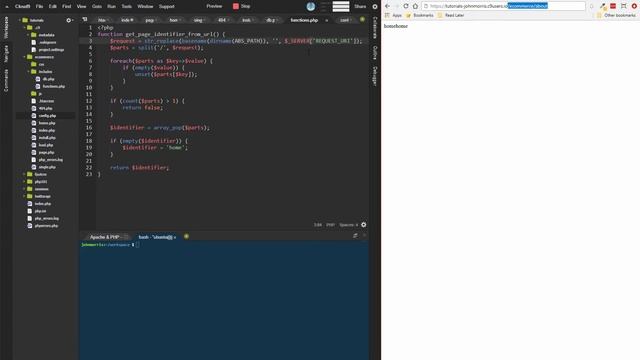This screenshot has height=360, width=640.
Task: Collapse the ecommerce folder
Action: click(x=24, y=57)
